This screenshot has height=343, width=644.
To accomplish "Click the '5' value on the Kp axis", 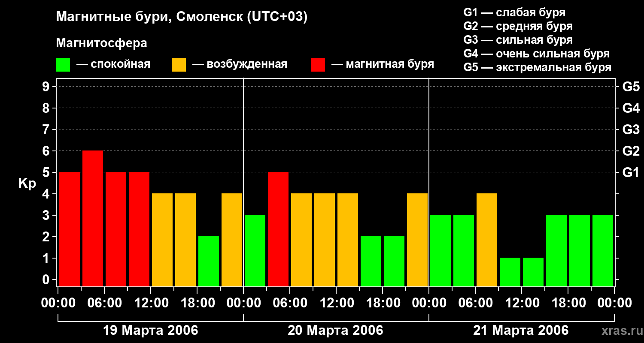I will click(47, 172).
